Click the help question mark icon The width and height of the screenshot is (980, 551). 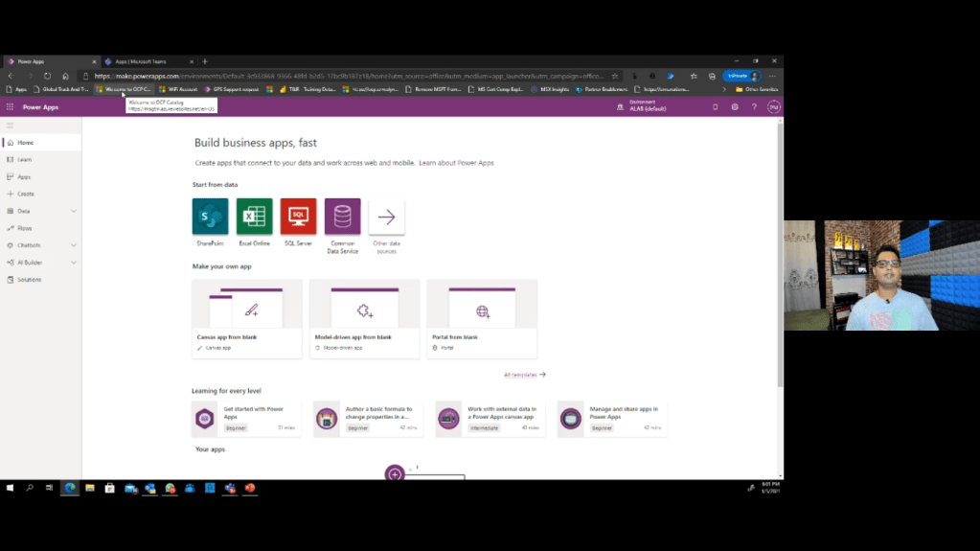tap(754, 107)
